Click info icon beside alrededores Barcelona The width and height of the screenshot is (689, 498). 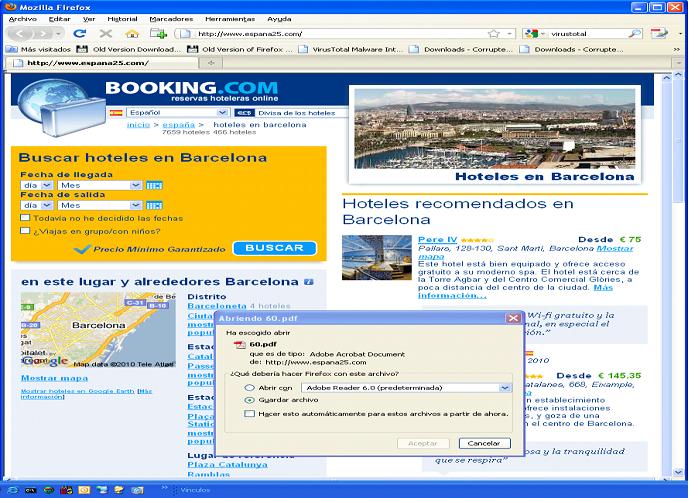tap(309, 282)
